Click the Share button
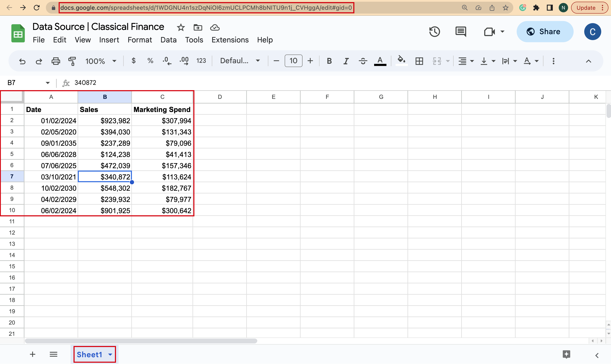611x364 pixels. [545, 31]
